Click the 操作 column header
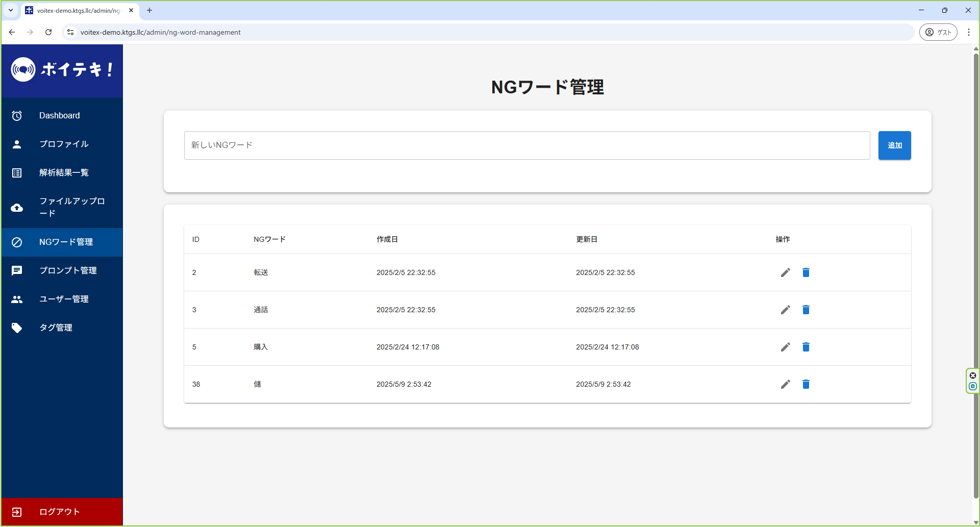Viewport: 980px width, 527px height. pyautogui.click(x=783, y=239)
